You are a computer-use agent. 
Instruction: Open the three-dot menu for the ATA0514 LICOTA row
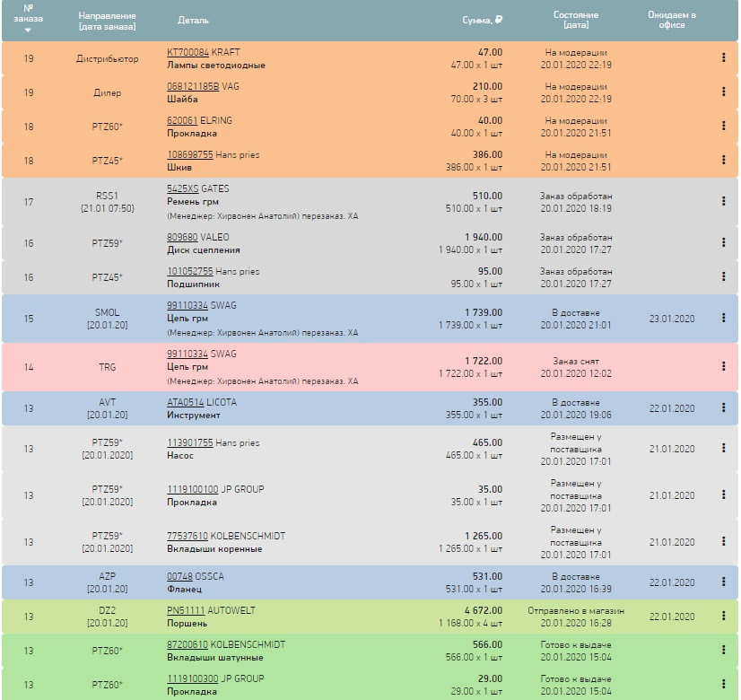point(724,407)
